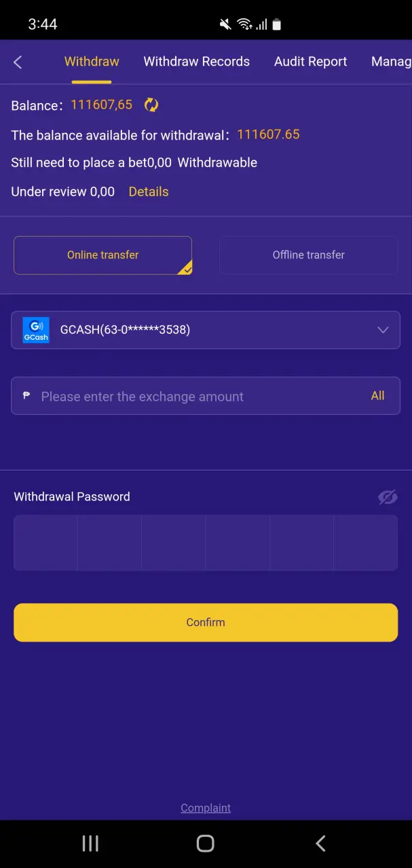
Task: Select Online transfer option
Action: click(x=103, y=255)
